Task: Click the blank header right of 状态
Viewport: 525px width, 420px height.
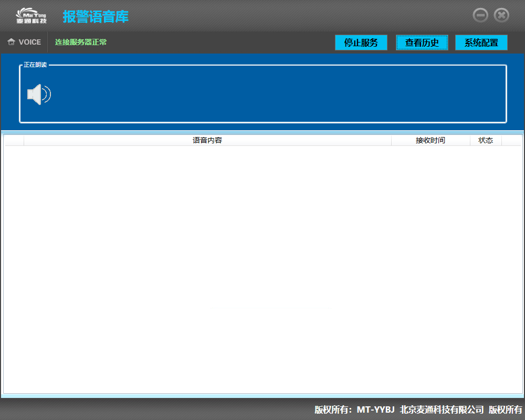Action: point(511,140)
